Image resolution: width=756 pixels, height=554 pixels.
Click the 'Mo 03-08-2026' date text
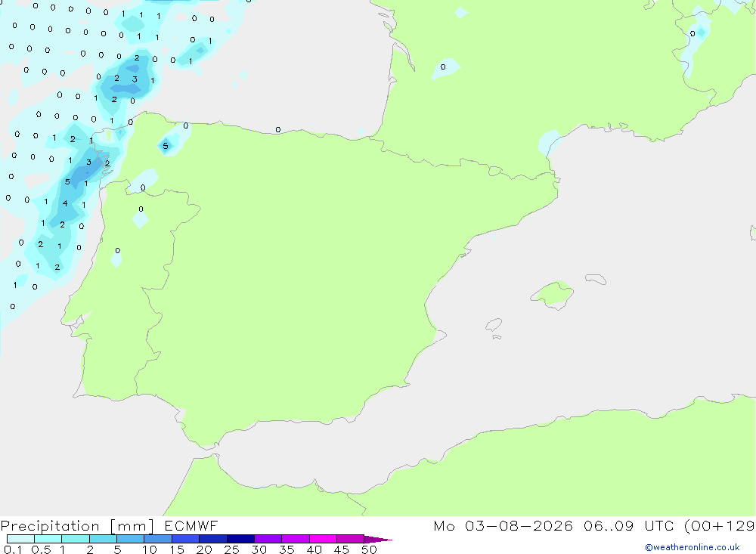coord(503,526)
